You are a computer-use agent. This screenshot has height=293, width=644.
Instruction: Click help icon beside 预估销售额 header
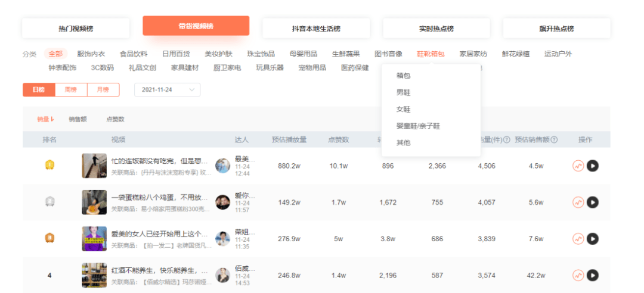pyautogui.click(x=554, y=139)
